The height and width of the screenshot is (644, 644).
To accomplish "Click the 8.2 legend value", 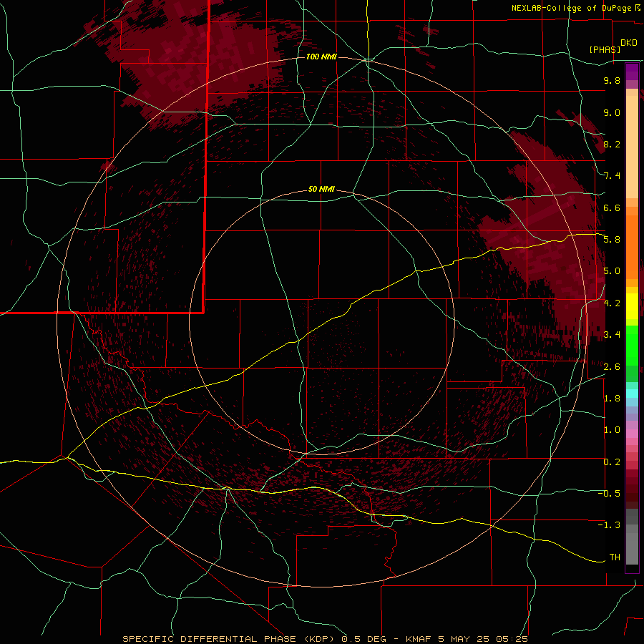I will pyautogui.click(x=612, y=144).
